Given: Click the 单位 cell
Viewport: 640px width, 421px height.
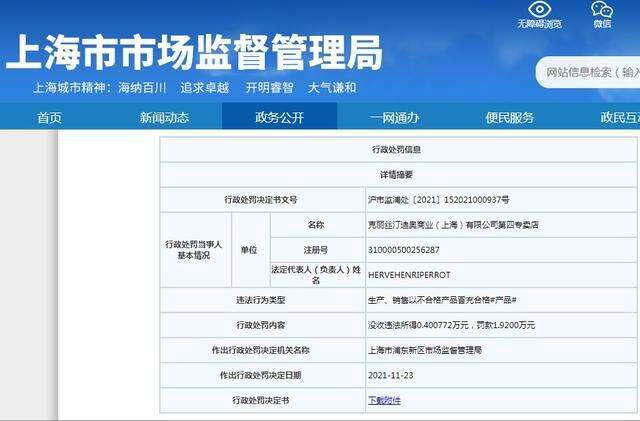Looking at the screenshot, I should coord(250,250).
